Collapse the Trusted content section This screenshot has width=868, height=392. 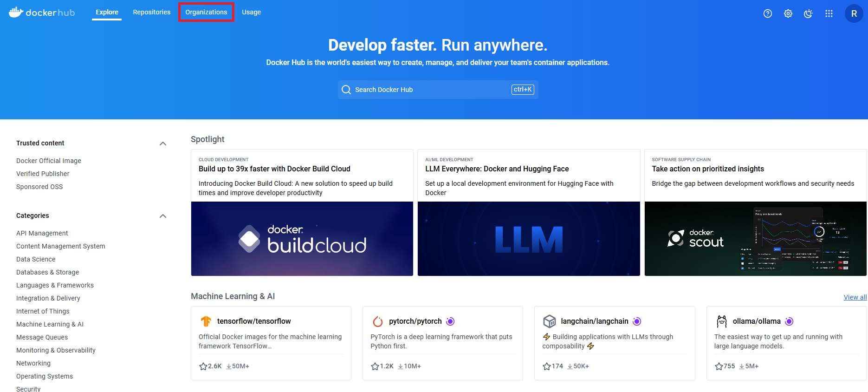(163, 144)
